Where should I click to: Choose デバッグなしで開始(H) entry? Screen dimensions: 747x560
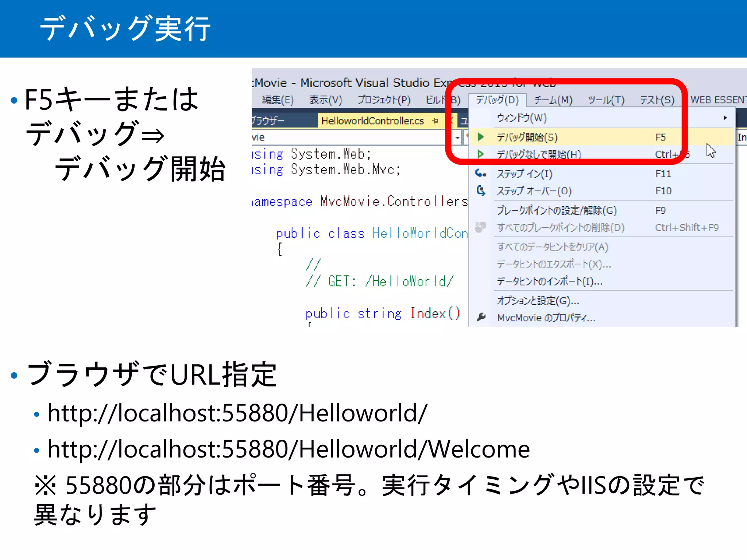tap(602, 154)
